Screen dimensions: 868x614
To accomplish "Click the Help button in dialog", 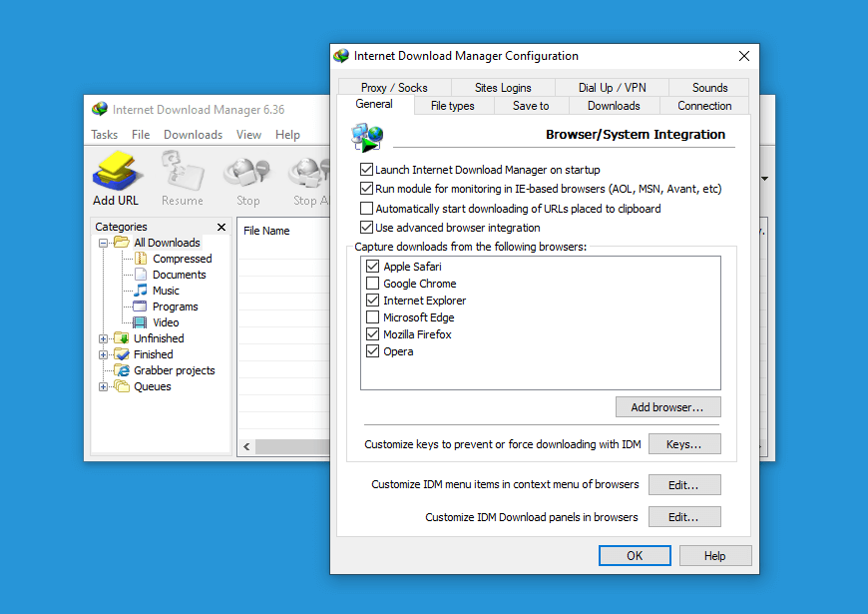I will [715, 556].
